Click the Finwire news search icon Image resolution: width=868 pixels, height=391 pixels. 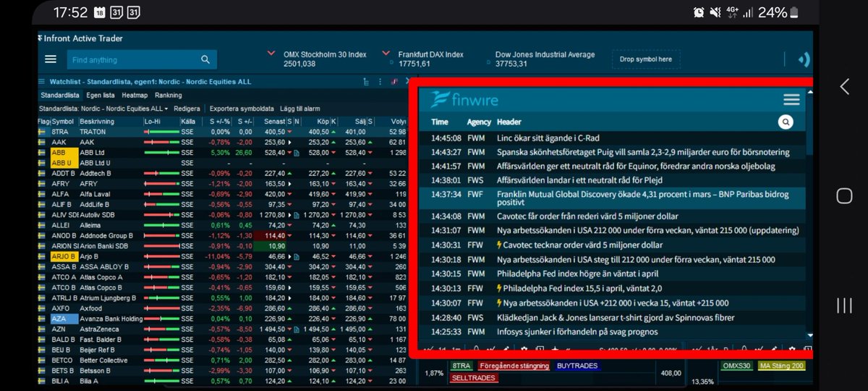click(786, 122)
